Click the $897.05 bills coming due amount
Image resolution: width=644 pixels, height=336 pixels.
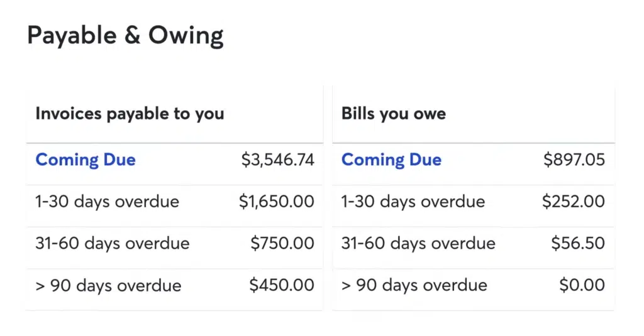[x=574, y=160]
